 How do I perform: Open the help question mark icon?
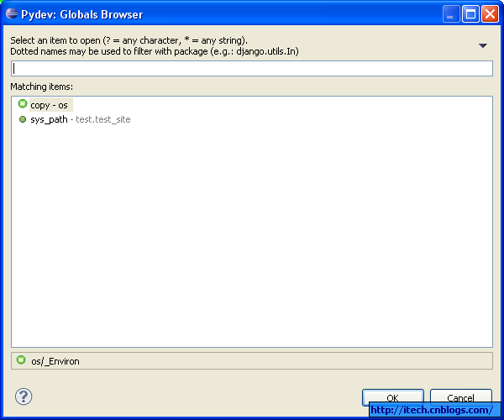(x=24, y=396)
